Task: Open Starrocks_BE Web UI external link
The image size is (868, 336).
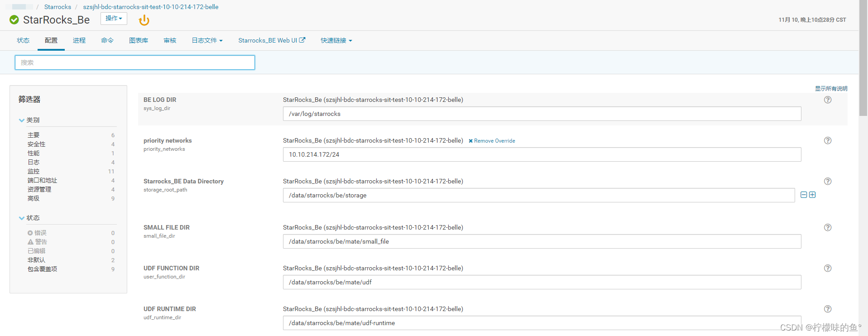Action: 272,40
